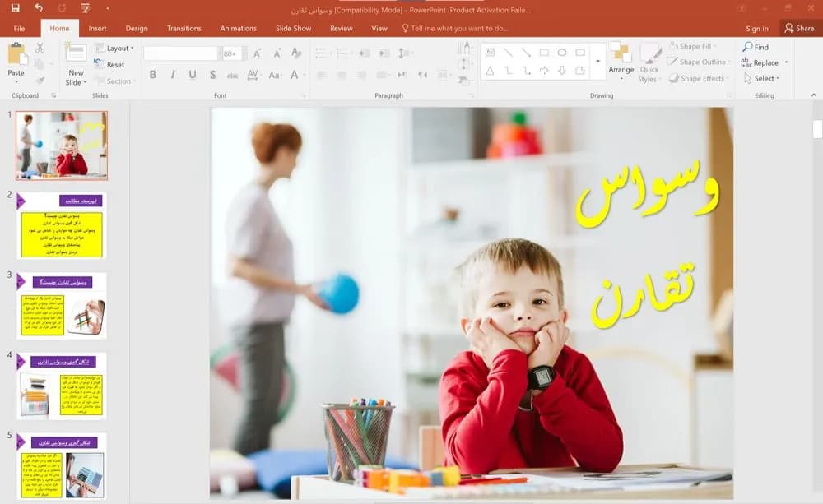The width and height of the screenshot is (823, 504).
Task: Click the Find magnifier icon
Action: (x=747, y=47)
